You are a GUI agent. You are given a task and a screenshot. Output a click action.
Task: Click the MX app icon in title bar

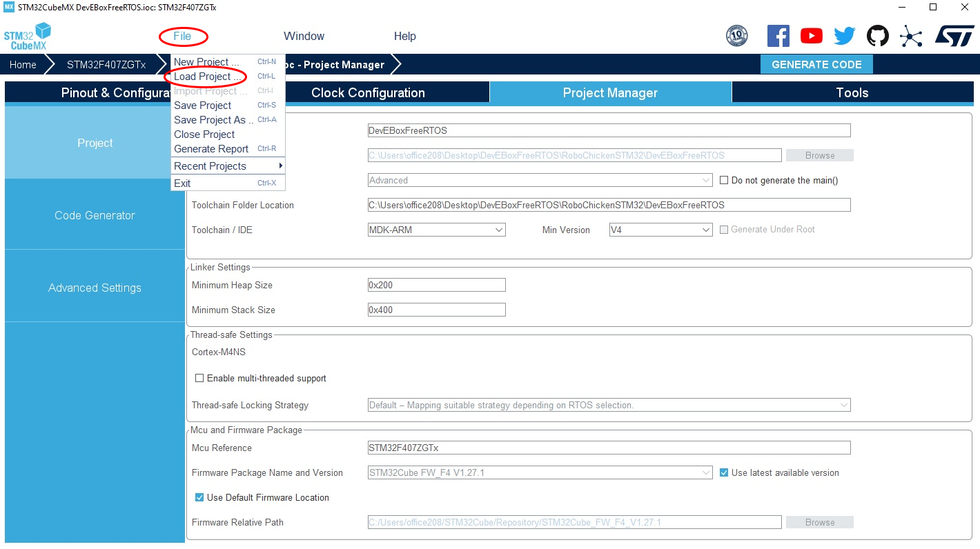(x=9, y=7)
